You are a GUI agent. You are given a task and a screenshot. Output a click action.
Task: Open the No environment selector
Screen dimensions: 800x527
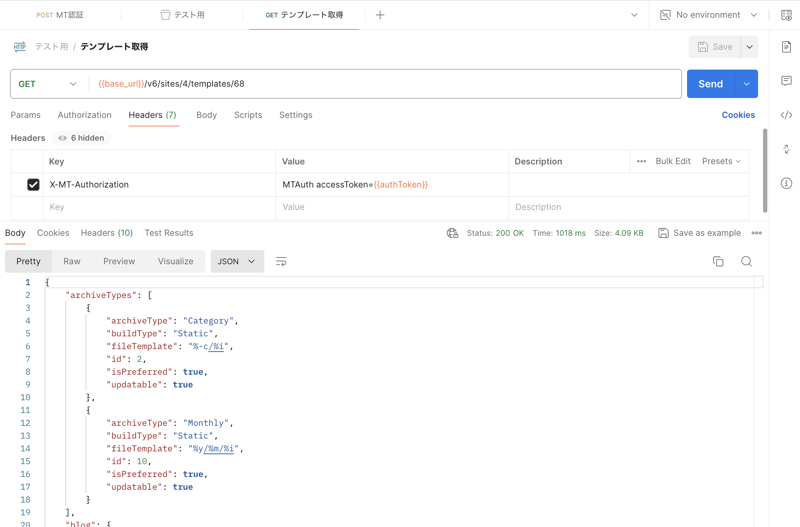708,15
